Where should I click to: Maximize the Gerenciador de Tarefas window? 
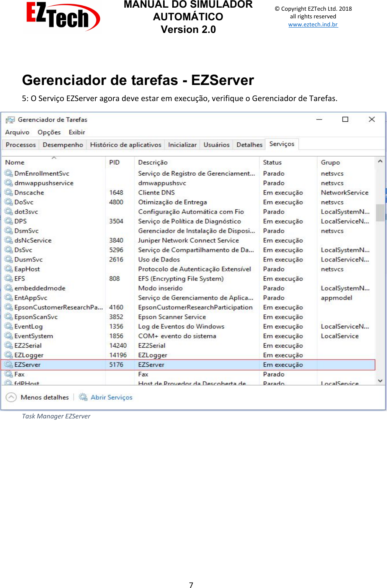(345, 119)
